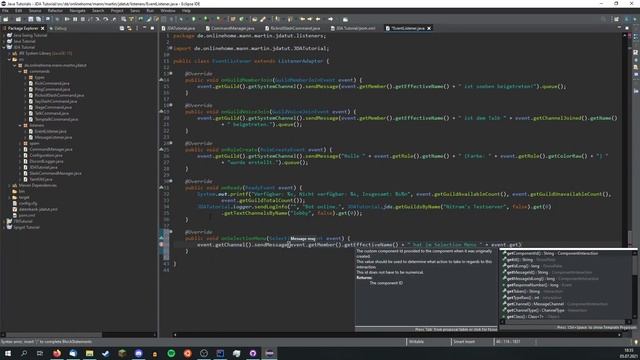Select pom.xml in Package Explorer
The image size is (640, 360).
click(27, 216)
